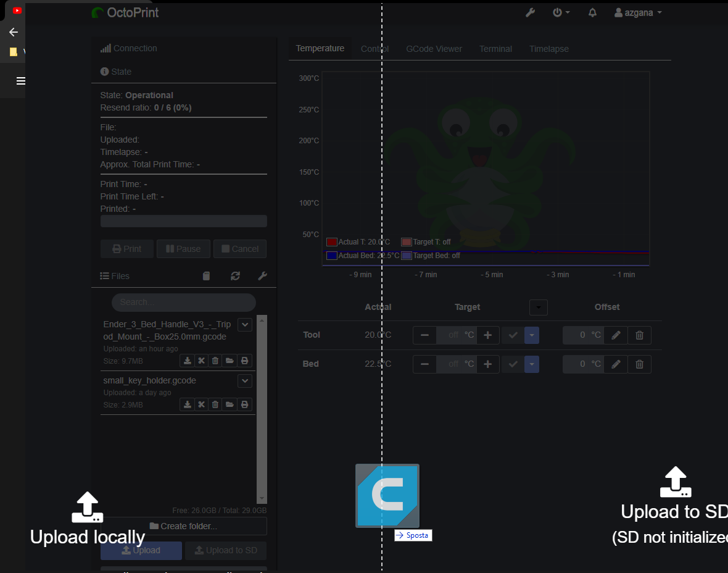Image resolution: width=728 pixels, height=573 pixels.
Task: Click the file list scrollbar down arrow
Action: [262, 498]
